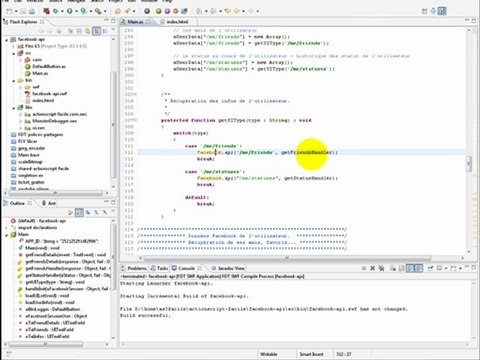Click Flash Explorer horizontal scrollbar
The height and width of the screenshot is (360, 480).
56,193
